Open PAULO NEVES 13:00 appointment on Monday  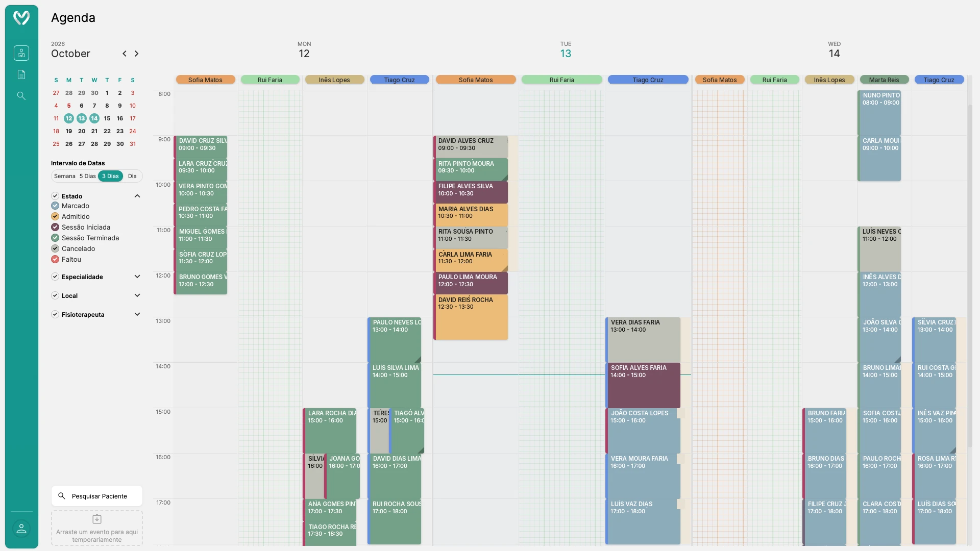(x=395, y=340)
